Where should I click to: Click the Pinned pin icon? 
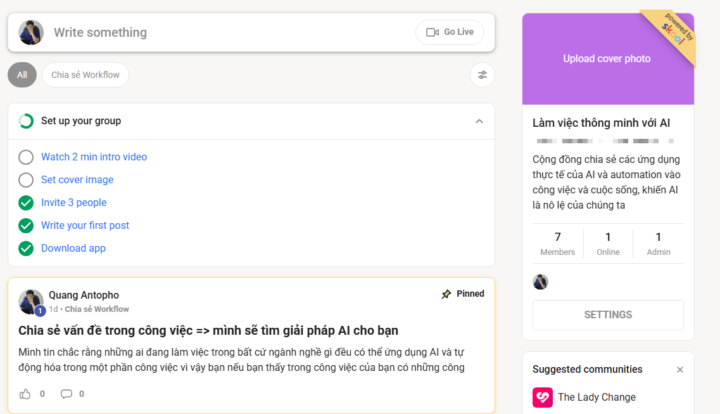[x=446, y=294]
